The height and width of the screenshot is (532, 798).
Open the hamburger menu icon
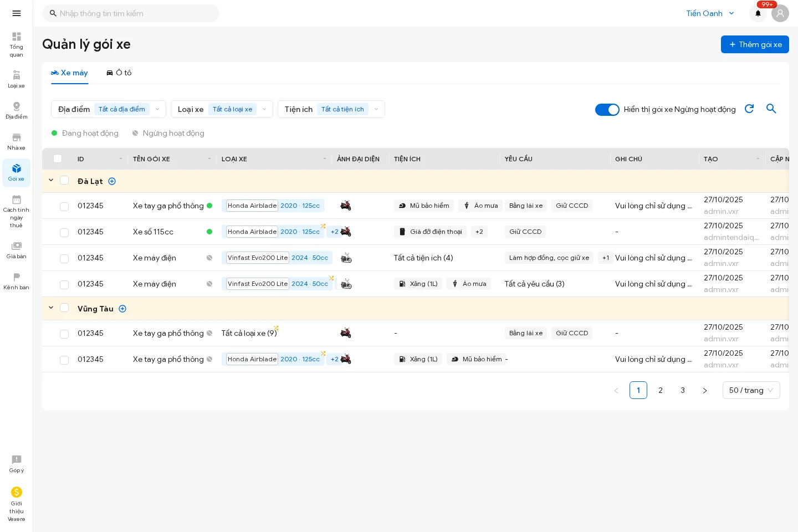pyautogui.click(x=17, y=13)
